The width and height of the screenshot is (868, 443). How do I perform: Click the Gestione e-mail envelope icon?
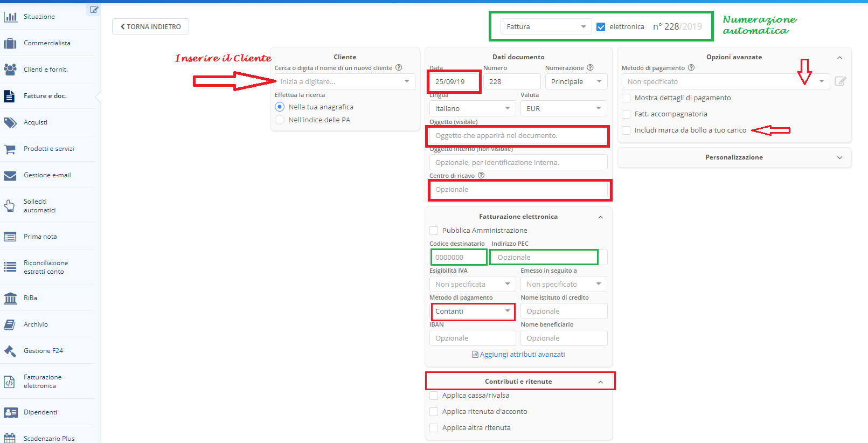click(x=10, y=176)
